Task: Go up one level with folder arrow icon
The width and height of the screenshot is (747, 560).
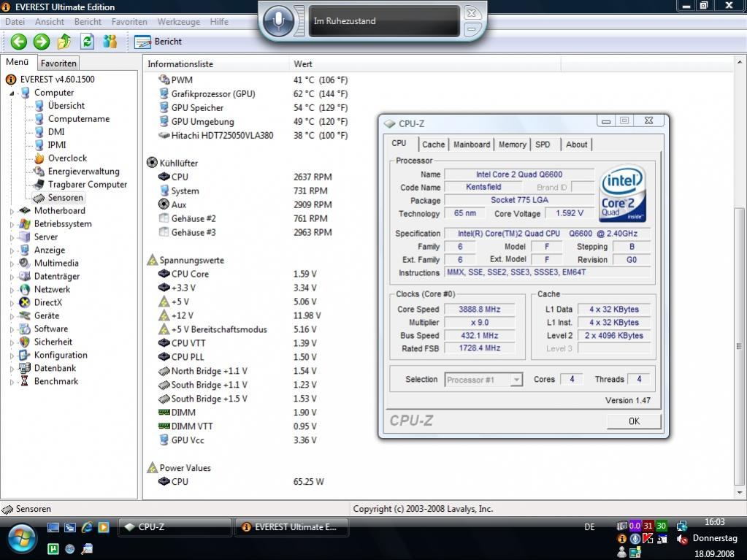Action: click(x=64, y=42)
